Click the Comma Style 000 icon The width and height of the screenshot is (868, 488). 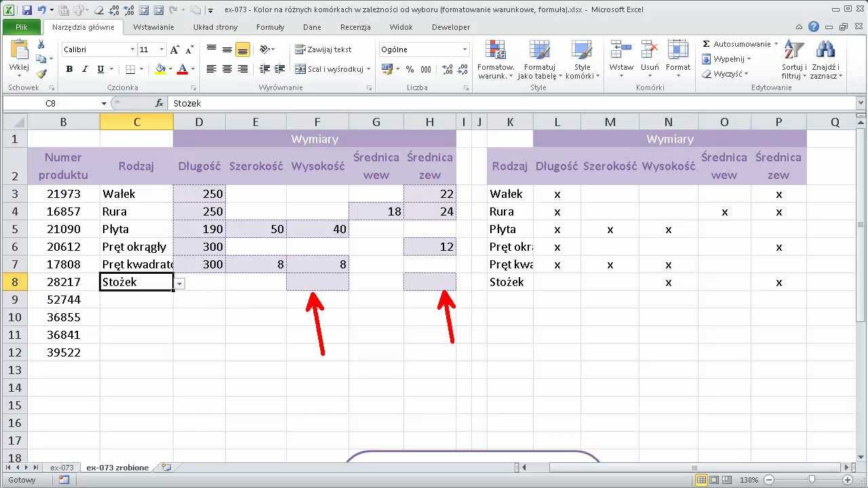click(426, 69)
